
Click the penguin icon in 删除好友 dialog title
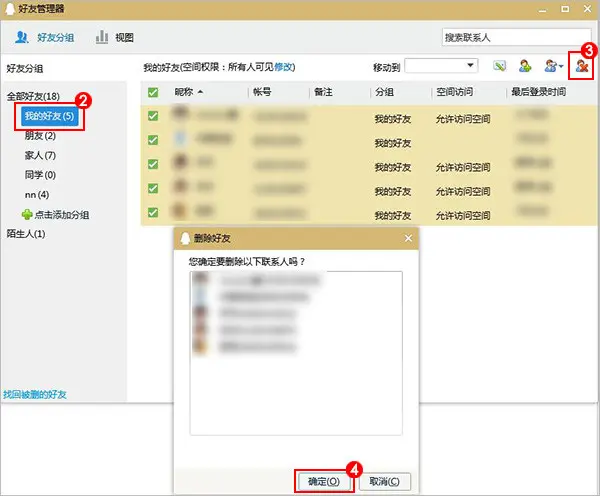[185, 238]
